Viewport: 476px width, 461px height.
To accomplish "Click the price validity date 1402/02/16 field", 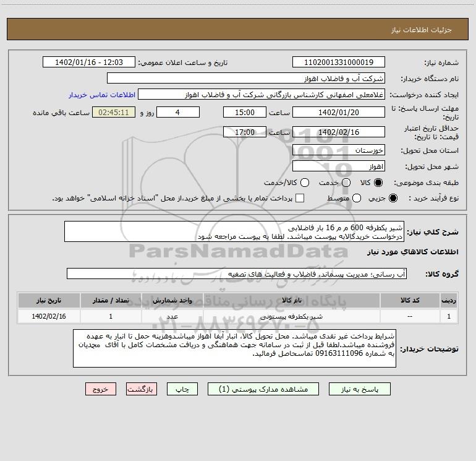I will [339, 132].
